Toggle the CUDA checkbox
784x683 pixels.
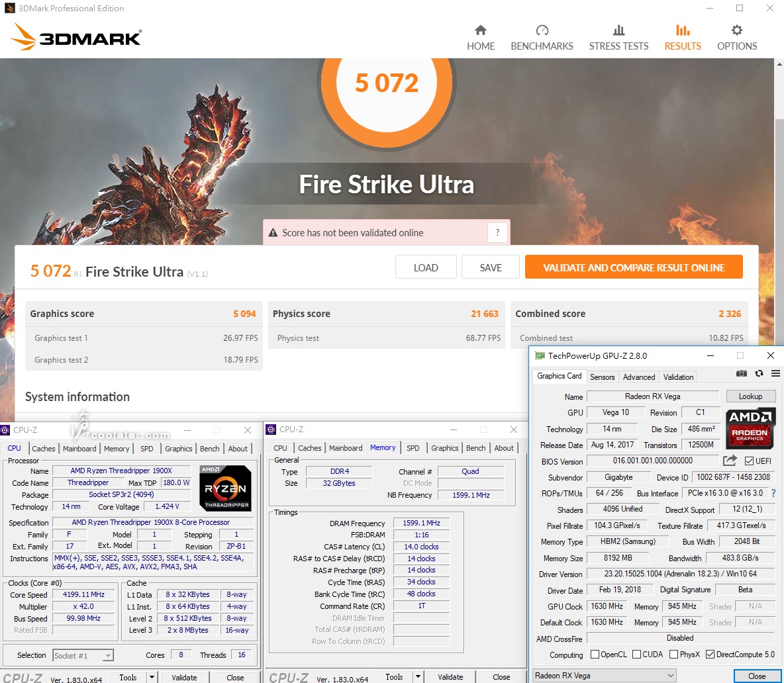(636, 654)
